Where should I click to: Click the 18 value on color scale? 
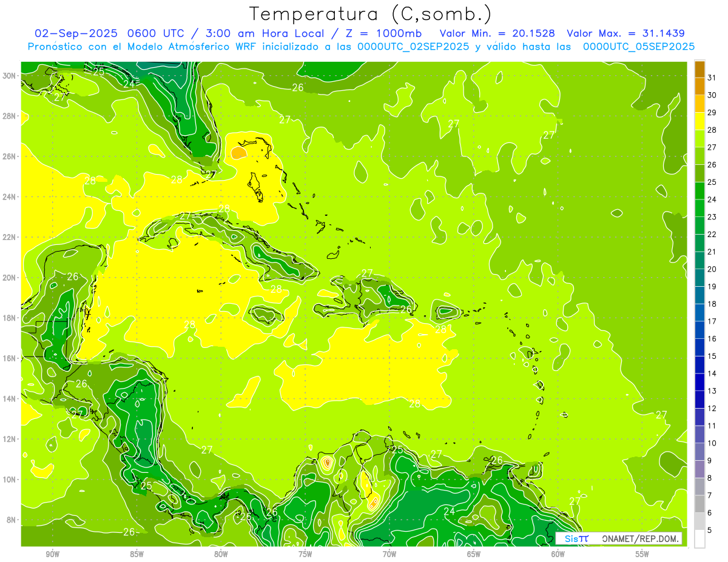click(712, 304)
